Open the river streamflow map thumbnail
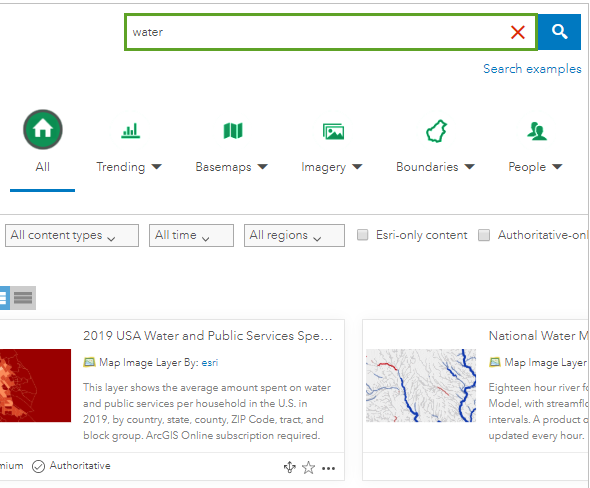Image resolution: width=590 pixels, height=488 pixels. click(421, 385)
